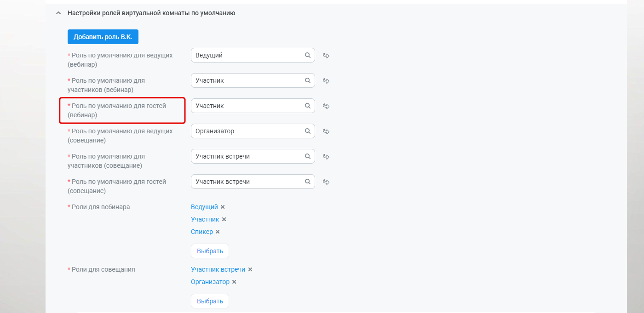Image resolution: width=644 pixels, height=313 pixels.
Task: Open search in webinar participants default role field
Action: 308,80
